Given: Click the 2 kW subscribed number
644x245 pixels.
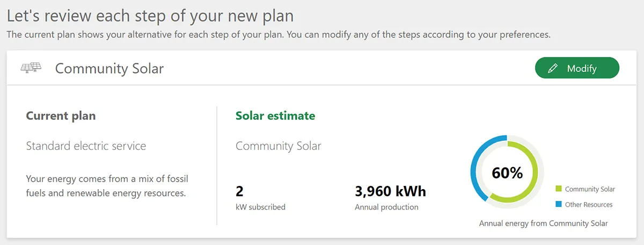Looking at the screenshot, I should [x=239, y=191].
